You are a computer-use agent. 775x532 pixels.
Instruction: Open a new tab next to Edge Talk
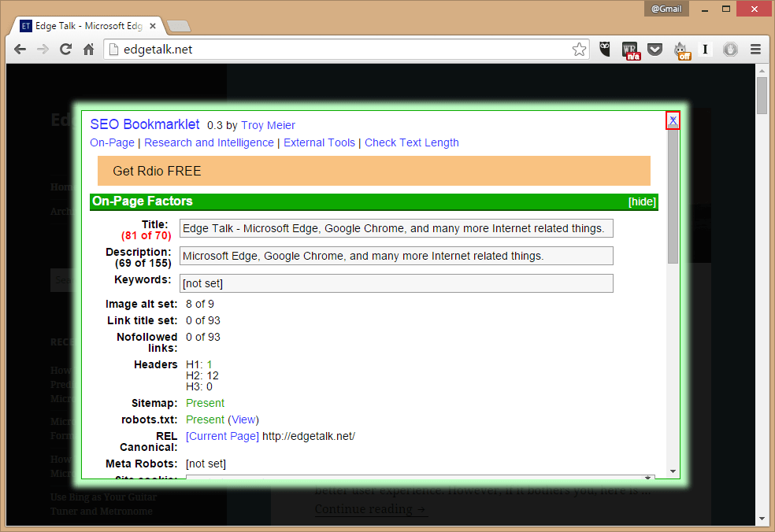179,26
